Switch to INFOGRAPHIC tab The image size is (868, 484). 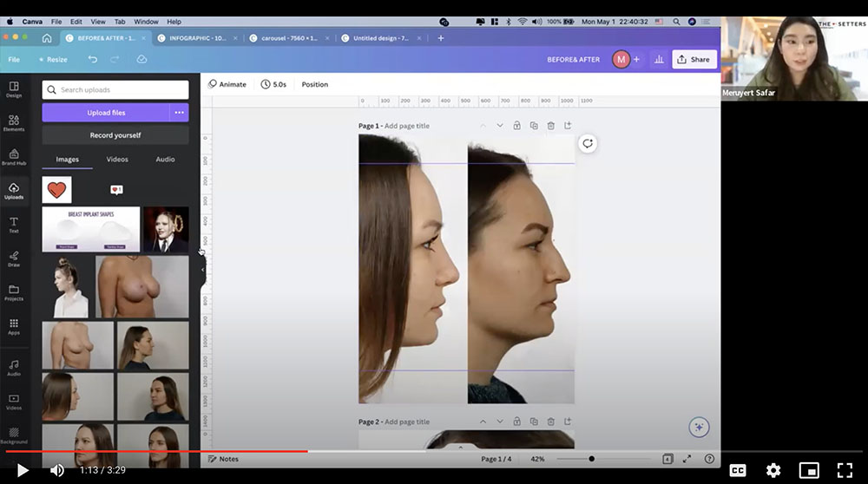click(x=197, y=38)
